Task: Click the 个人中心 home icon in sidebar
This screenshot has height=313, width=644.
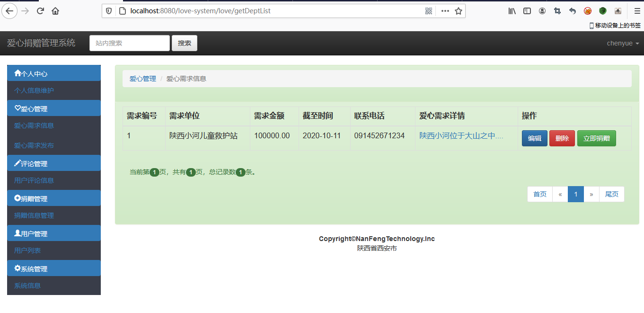Action: tap(17, 73)
